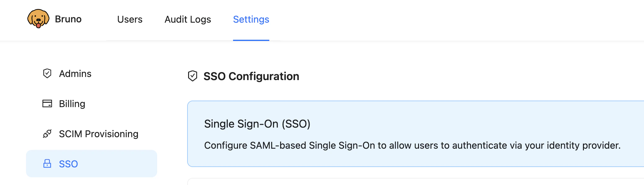The height and width of the screenshot is (185, 644).
Task: Click the credit card icon beside Billing
Action: (47, 104)
